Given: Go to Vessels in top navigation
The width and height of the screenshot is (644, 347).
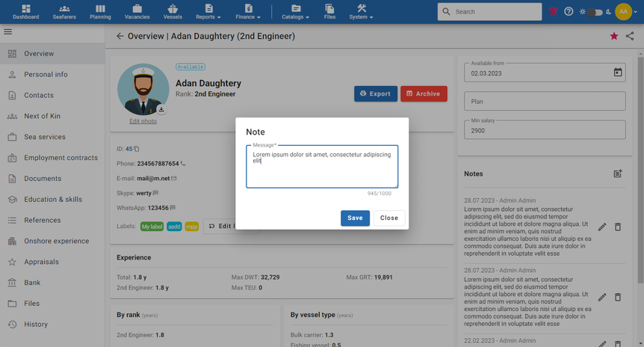Looking at the screenshot, I should (x=173, y=12).
